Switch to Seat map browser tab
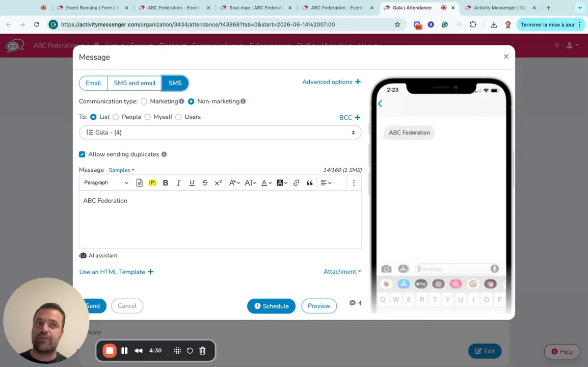 pos(256,8)
